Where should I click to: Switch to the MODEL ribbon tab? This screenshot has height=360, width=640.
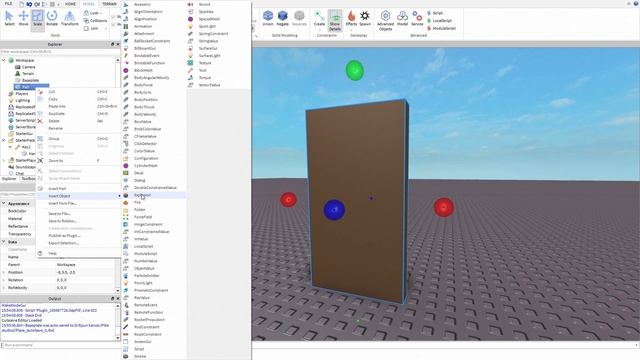coord(89,4)
